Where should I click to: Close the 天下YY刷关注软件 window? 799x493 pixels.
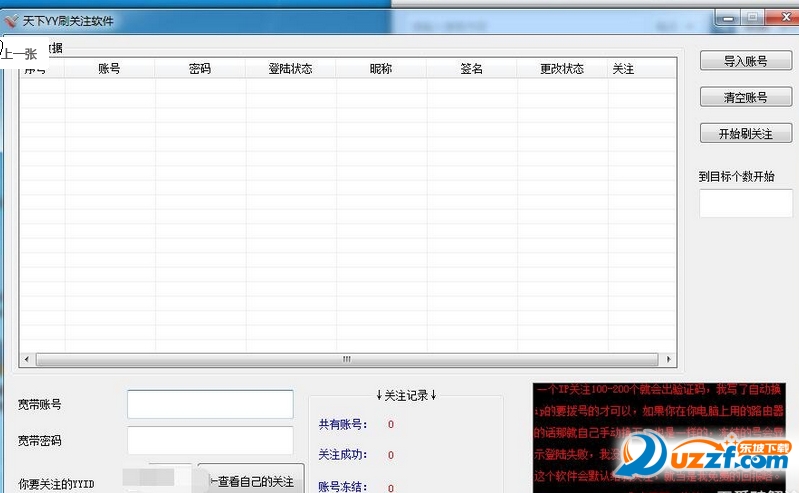pyautogui.click(x=783, y=18)
